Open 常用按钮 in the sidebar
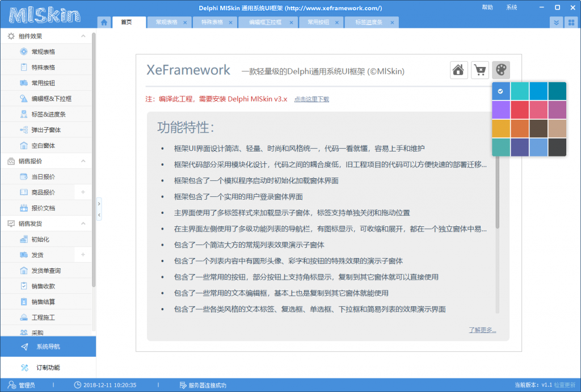The image size is (581, 392). 46,83
